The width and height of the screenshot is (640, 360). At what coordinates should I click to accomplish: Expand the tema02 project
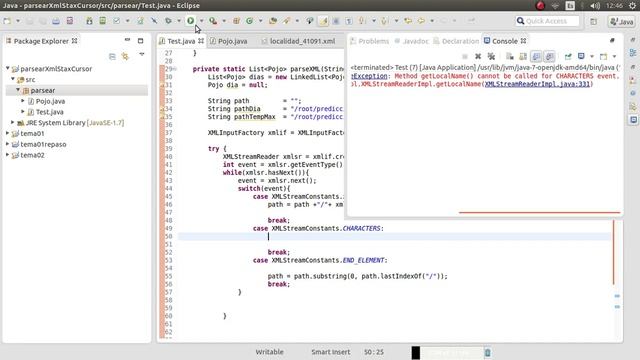click(x=7, y=155)
